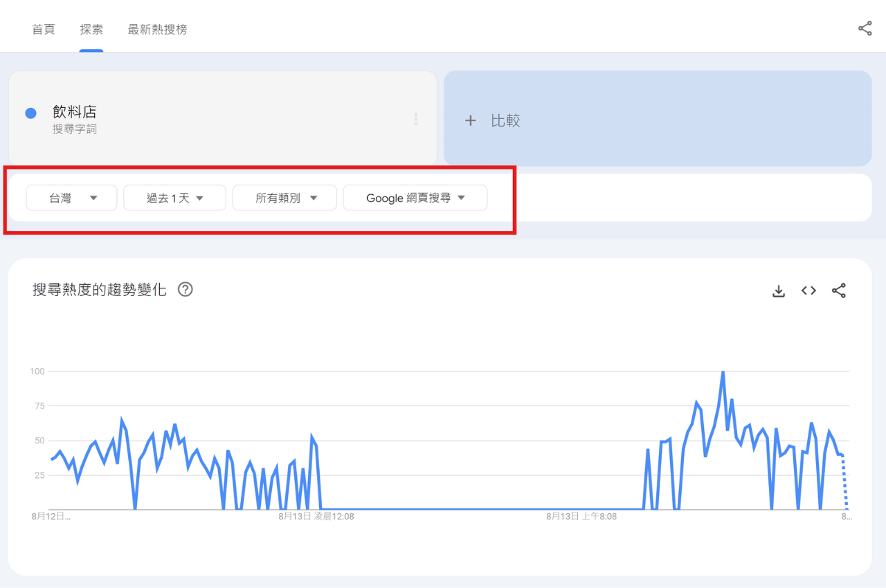Image resolution: width=886 pixels, height=588 pixels.
Task: Open the 台灣 region dropdown
Action: click(x=71, y=198)
